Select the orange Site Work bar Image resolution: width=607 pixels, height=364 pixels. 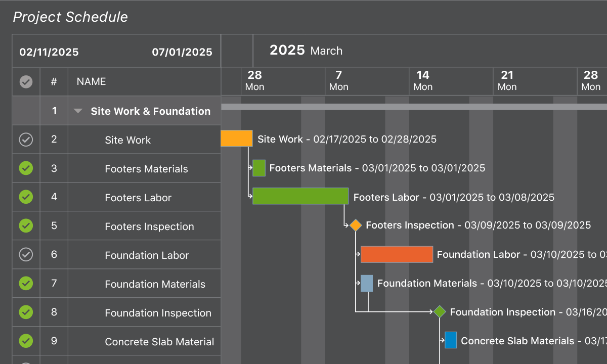pyautogui.click(x=237, y=139)
